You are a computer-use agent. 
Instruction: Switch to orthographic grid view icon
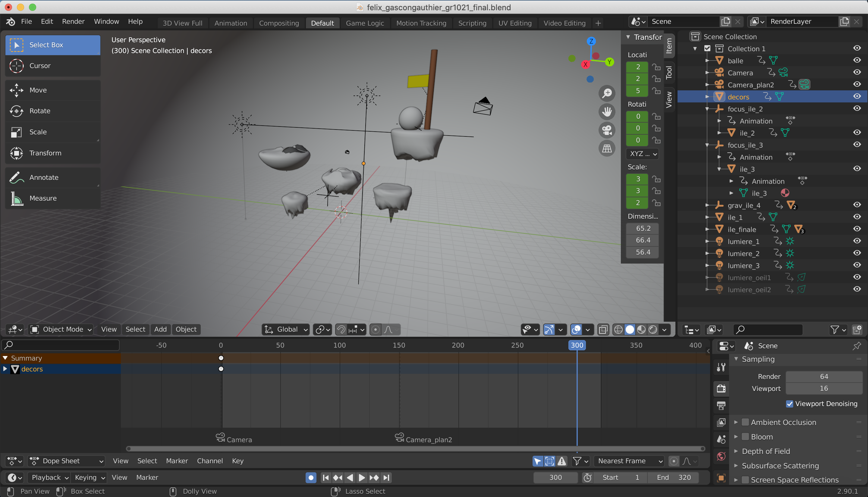pyautogui.click(x=607, y=148)
